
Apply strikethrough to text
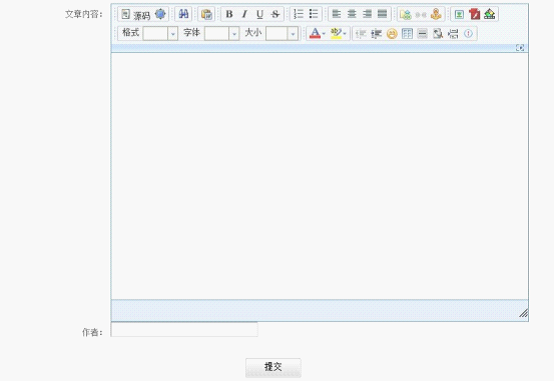tap(275, 14)
